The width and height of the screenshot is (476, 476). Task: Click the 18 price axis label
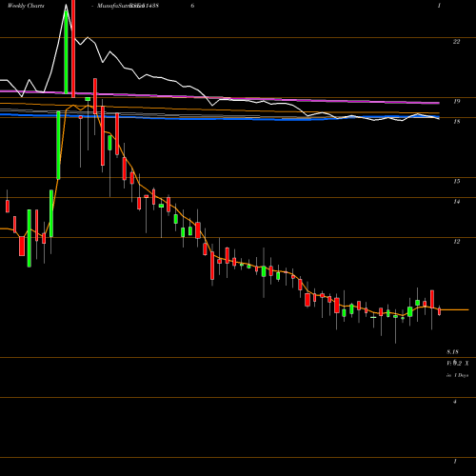click(x=456, y=122)
